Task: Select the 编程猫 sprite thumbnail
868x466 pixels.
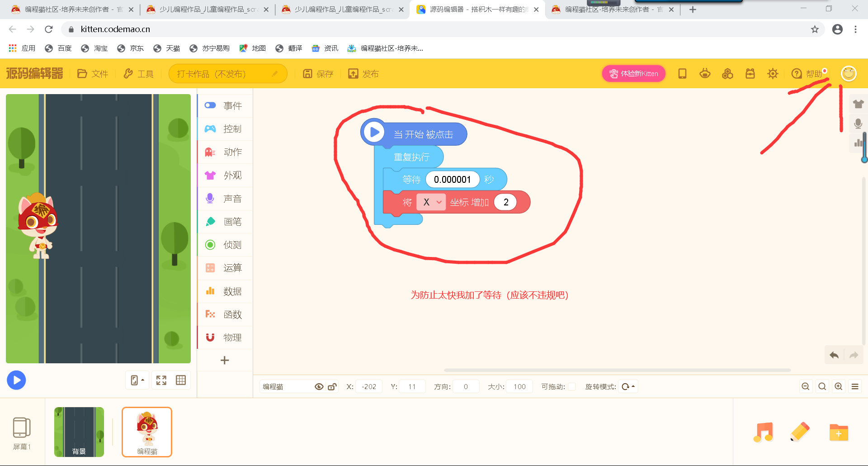Action: (147, 432)
